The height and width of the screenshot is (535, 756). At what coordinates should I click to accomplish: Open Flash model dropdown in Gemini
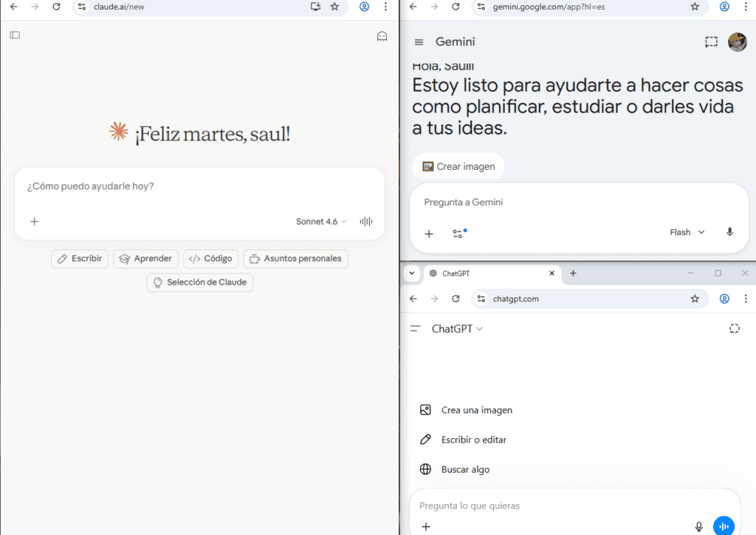pos(687,233)
